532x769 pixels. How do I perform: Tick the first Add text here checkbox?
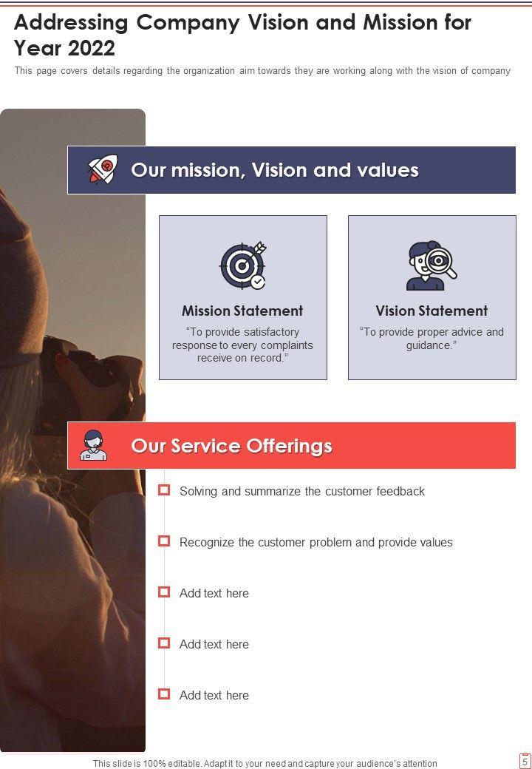tap(164, 592)
